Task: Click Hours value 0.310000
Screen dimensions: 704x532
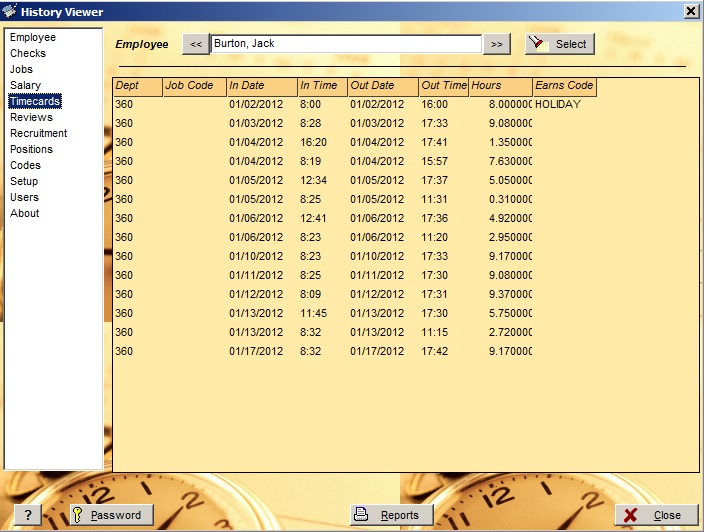Action: pos(510,199)
